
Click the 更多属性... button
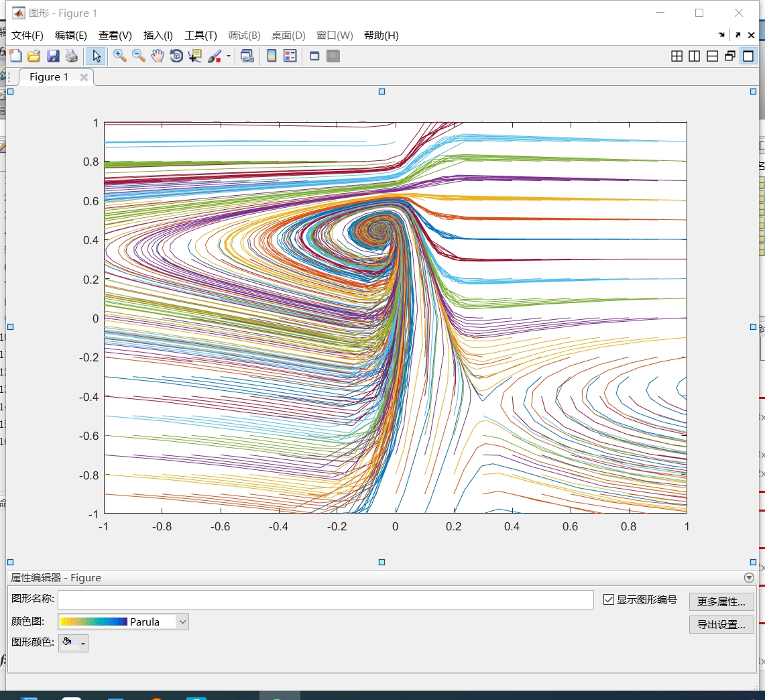click(x=721, y=601)
